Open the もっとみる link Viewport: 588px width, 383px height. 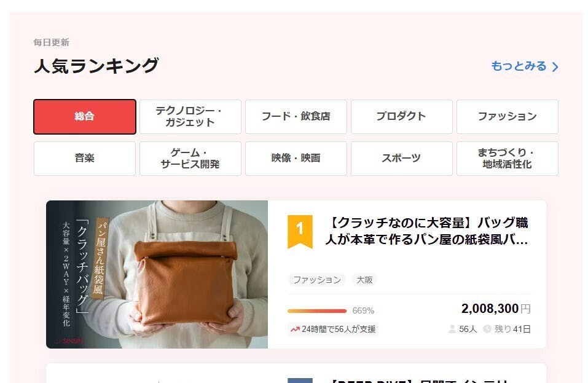click(x=525, y=66)
